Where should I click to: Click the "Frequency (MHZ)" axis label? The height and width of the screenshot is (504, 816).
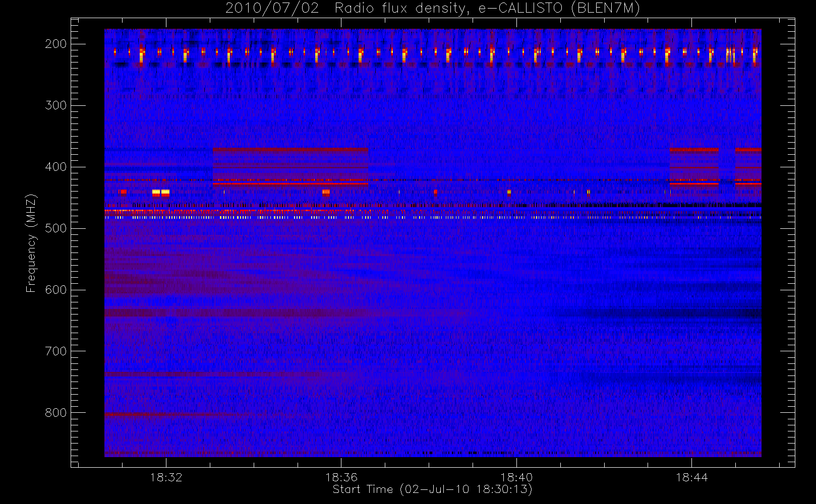(x=31, y=243)
